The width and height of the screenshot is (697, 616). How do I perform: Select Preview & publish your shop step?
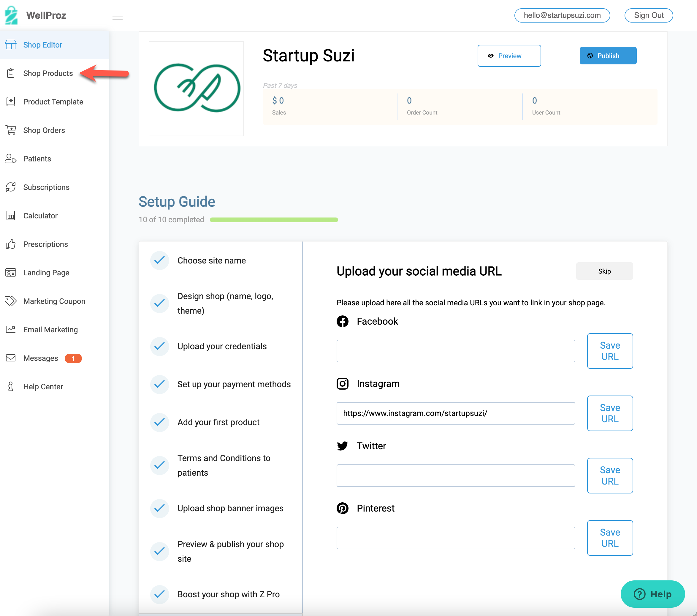(221, 551)
